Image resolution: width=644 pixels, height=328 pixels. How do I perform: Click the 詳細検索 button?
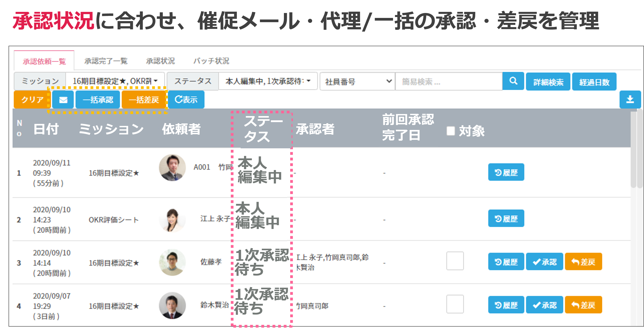pyautogui.click(x=548, y=82)
